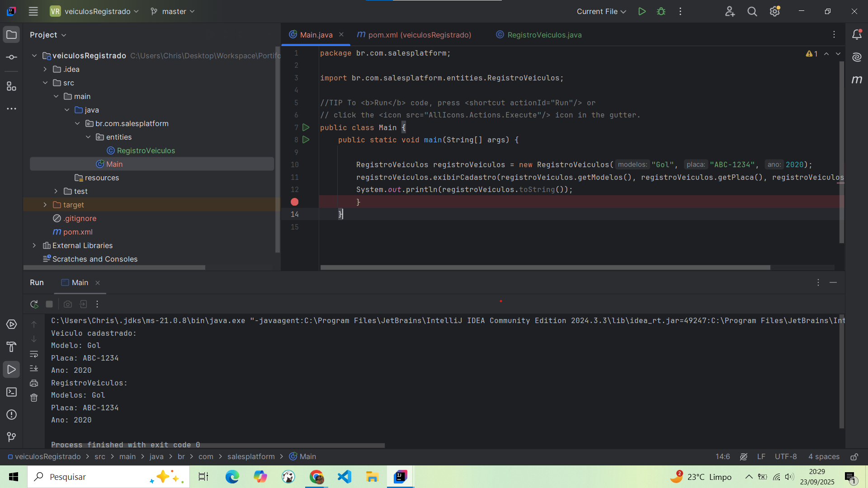Open Current File run configuration dropdown
The width and height of the screenshot is (868, 488).
[x=601, y=11]
